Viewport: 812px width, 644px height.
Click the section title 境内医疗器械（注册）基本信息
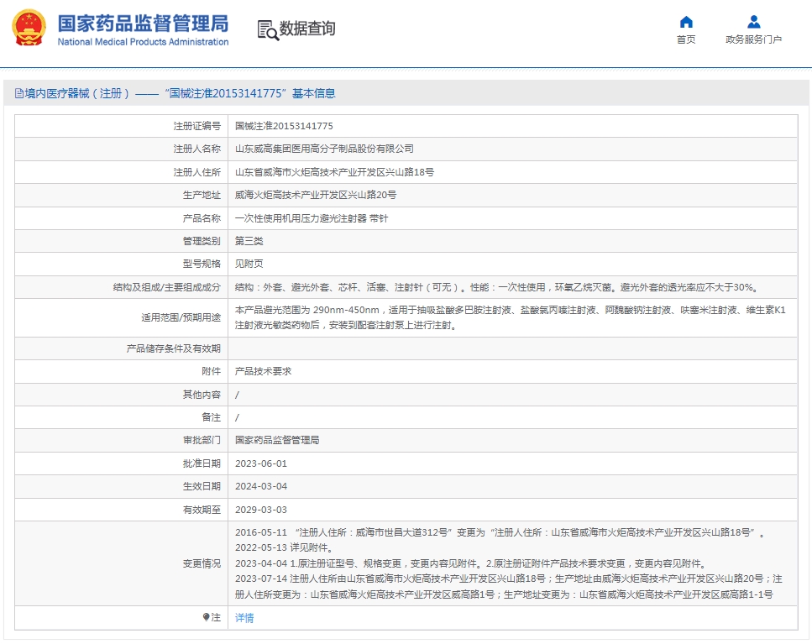click(180, 94)
